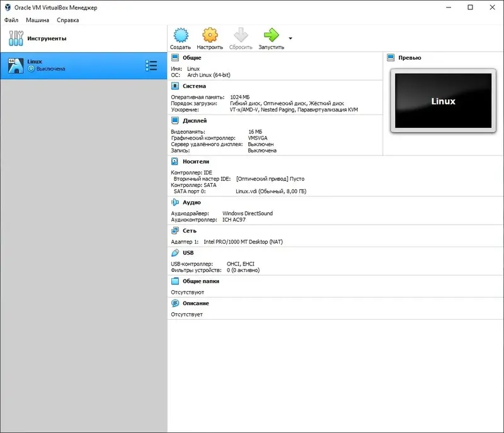This screenshot has width=504, height=433.
Task: Expand options on the Общие папки section
Action: click(175, 281)
